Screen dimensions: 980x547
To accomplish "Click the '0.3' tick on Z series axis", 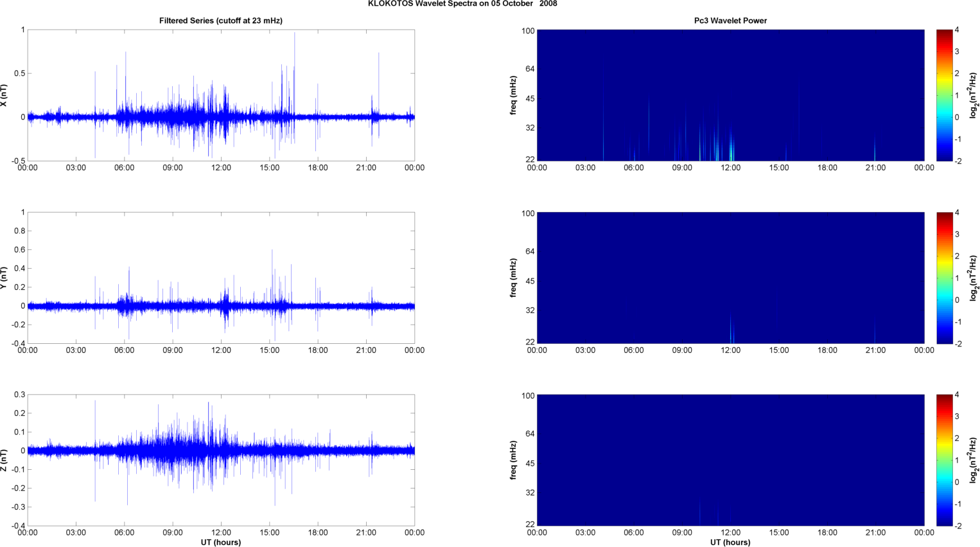I will click(19, 395).
